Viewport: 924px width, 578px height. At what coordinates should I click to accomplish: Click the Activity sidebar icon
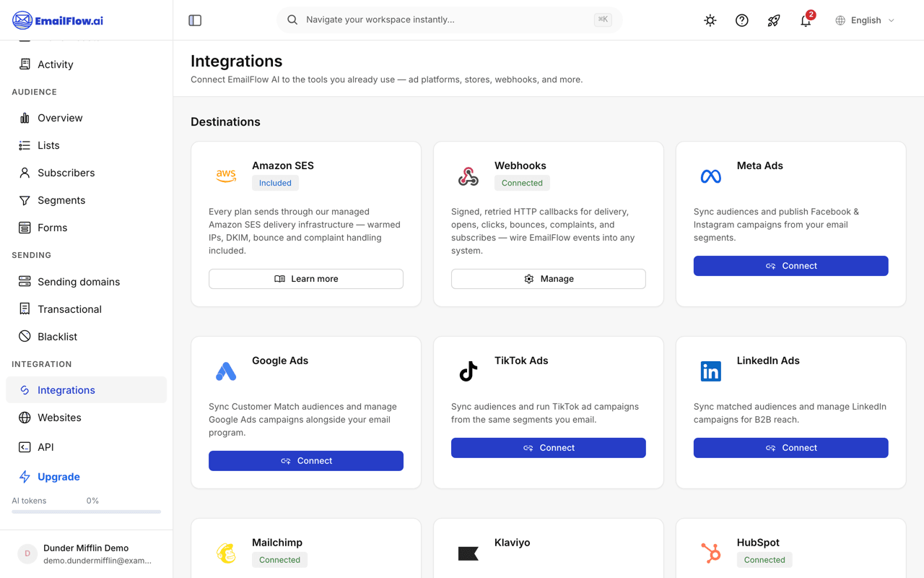[x=25, y=64]
